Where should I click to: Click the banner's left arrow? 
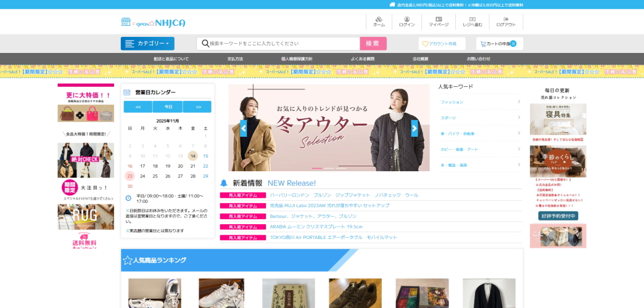[x=243, y=128]
